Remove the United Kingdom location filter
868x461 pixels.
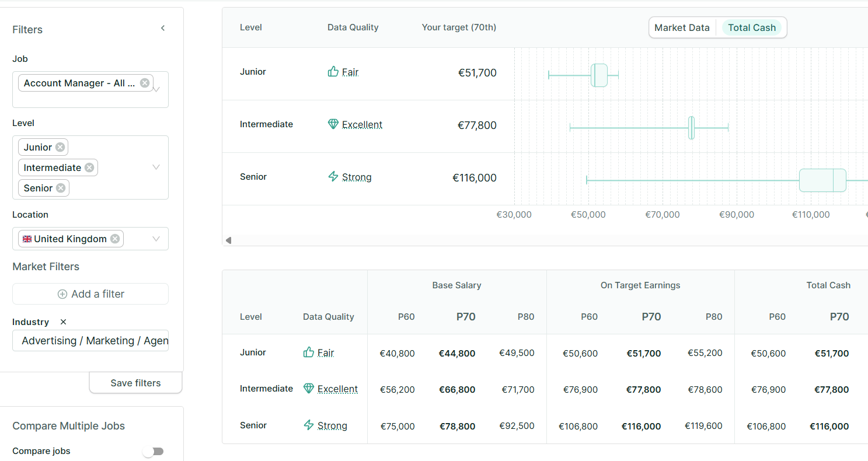coord(115,239)
